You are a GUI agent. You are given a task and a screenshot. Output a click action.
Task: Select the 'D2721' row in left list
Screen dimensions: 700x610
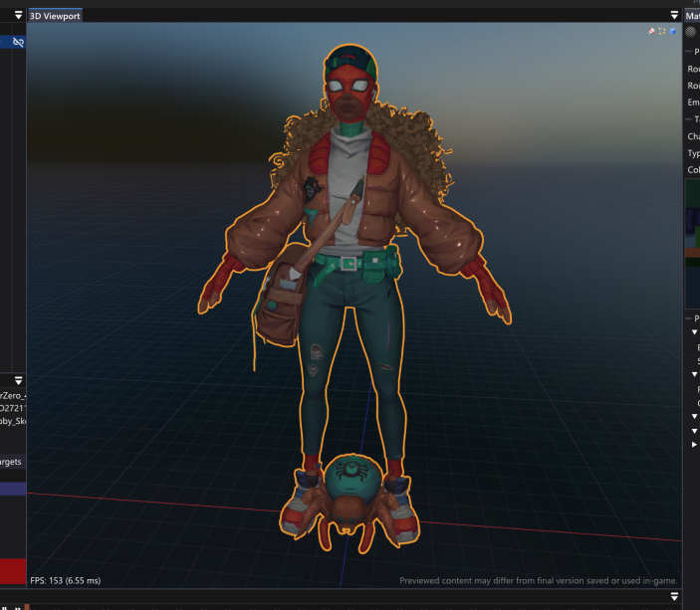tap(13, 408)
